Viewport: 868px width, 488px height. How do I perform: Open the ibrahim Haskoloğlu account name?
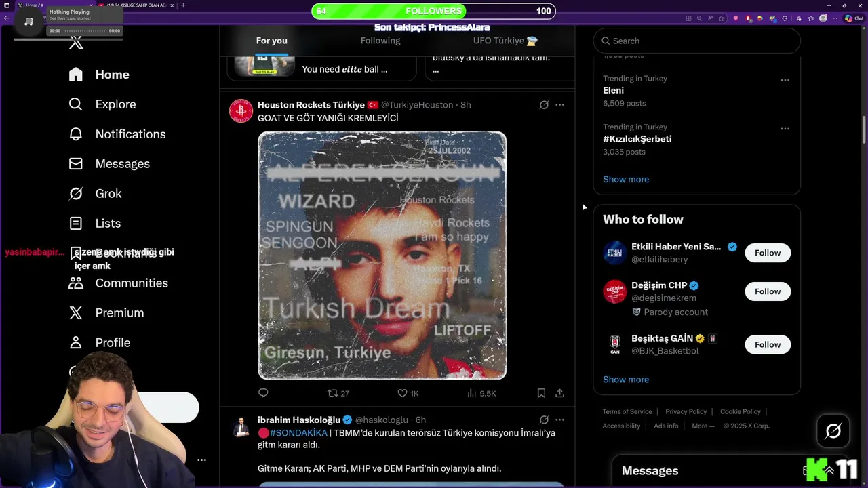(299, 420)
